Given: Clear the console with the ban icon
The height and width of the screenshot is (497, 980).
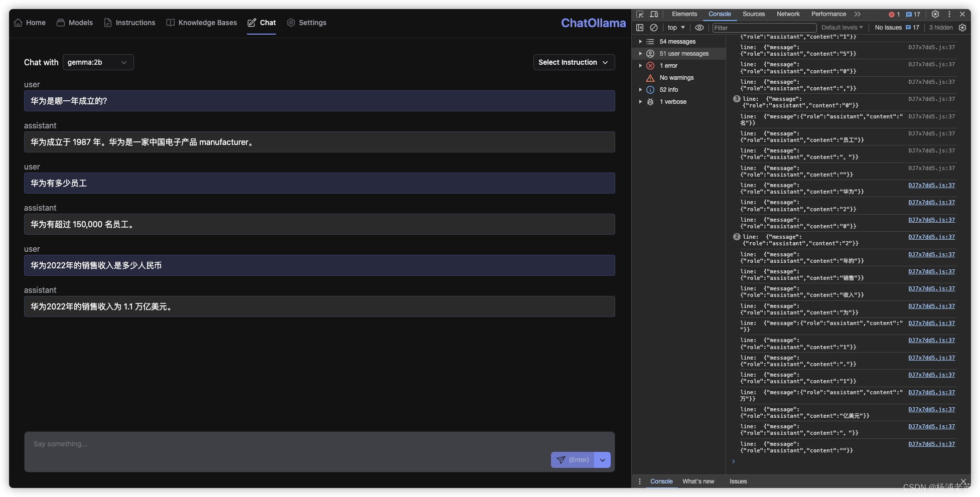Looking at the screenshot, I should point(654,28).
